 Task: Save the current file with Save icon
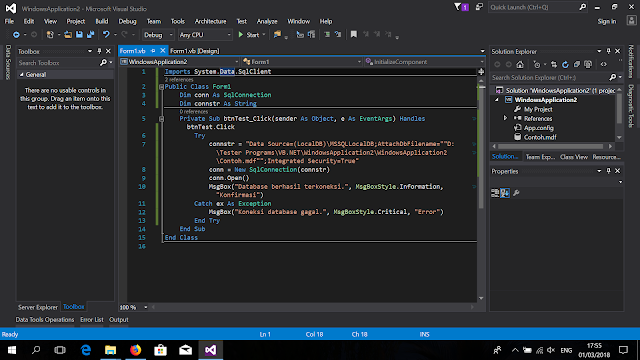(79, 35)
